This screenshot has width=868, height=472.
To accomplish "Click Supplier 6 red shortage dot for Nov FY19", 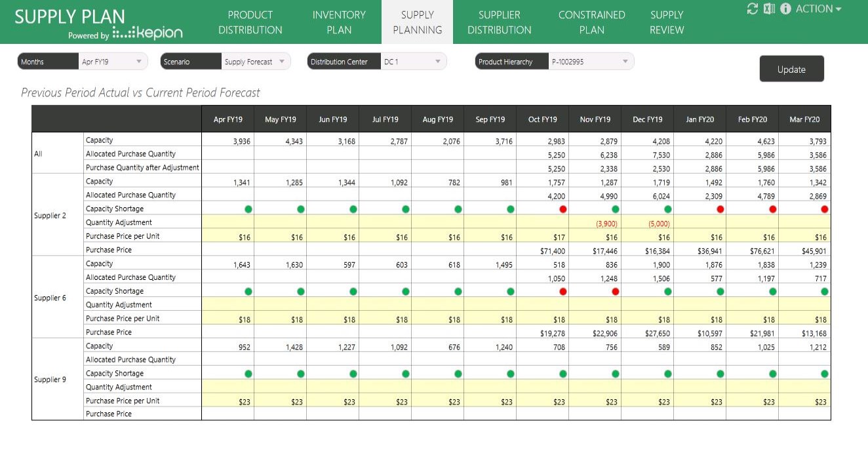I will tap(615, 292).
